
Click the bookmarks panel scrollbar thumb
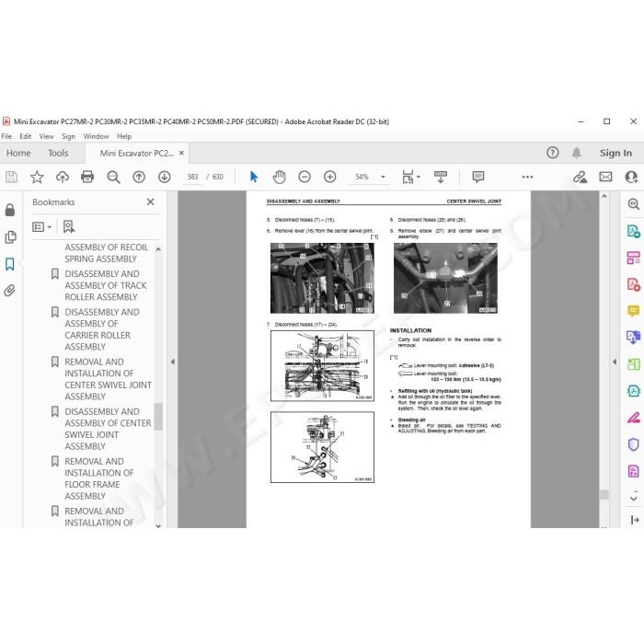point(158,417)
